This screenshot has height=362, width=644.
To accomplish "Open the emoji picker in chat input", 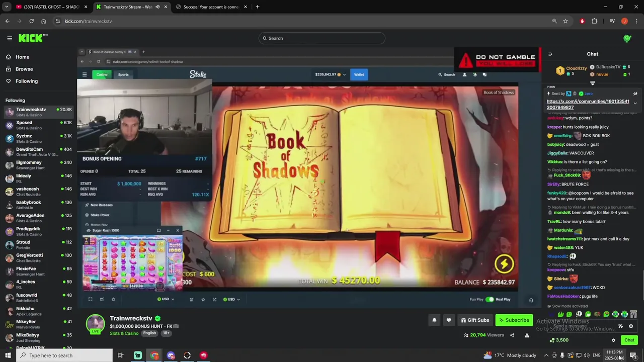I will click(631, 326).
